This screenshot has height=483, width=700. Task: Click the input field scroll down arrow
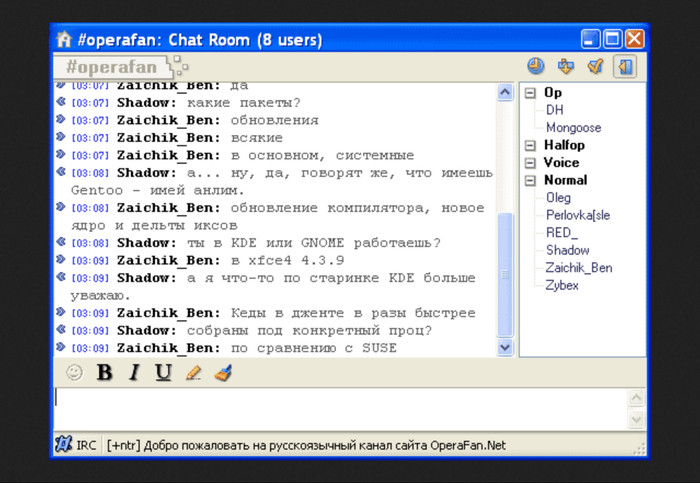click(x=636, y=420)
